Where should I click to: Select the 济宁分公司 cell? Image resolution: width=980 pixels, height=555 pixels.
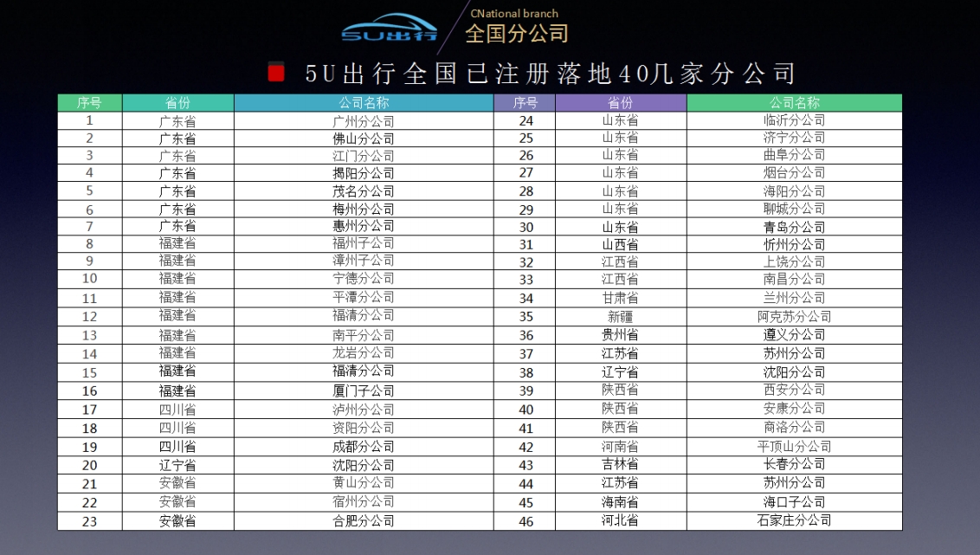(795, 138)
